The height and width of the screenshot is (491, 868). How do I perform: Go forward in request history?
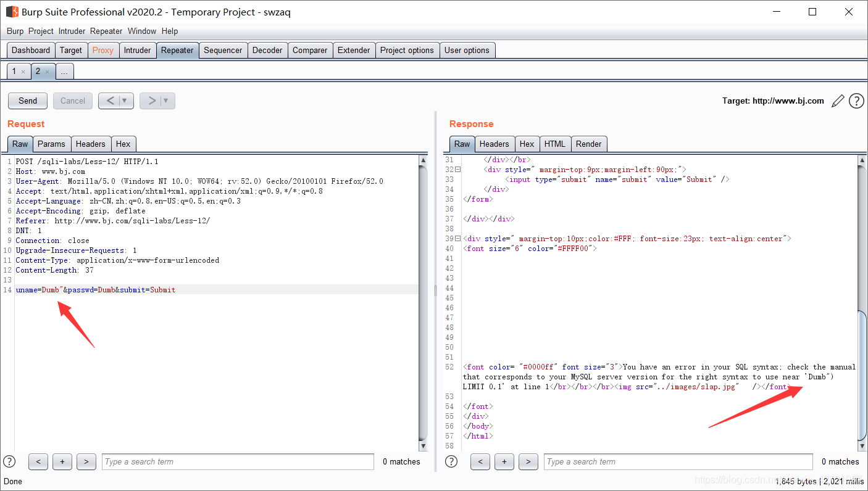point(151,101)
